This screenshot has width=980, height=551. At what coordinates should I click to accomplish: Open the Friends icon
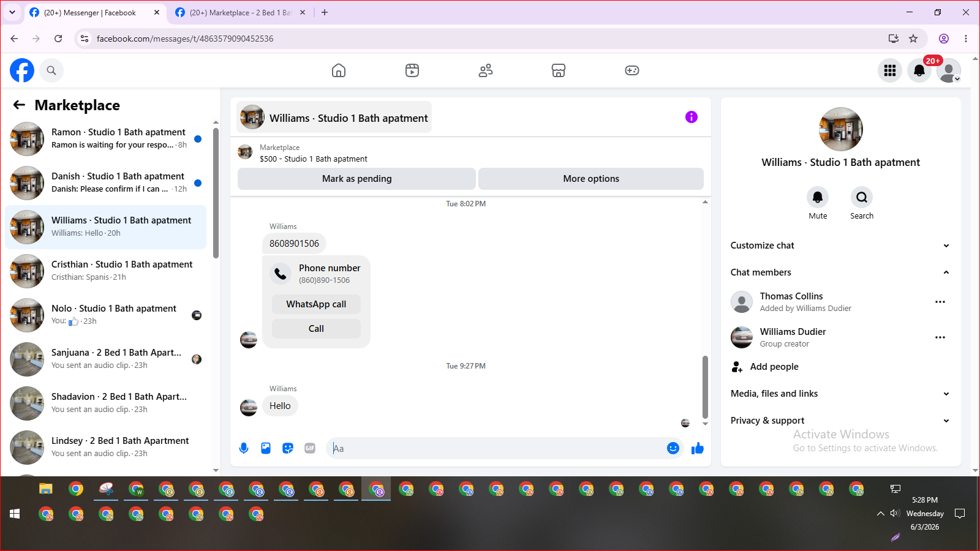tap(486, 70)
